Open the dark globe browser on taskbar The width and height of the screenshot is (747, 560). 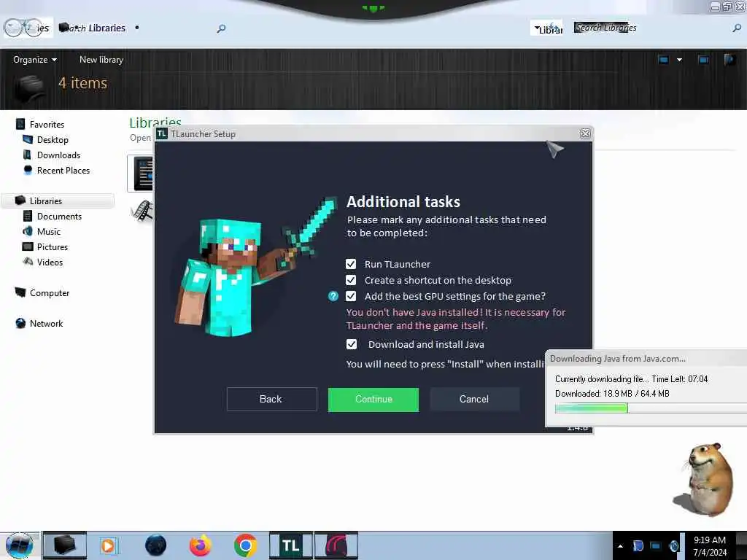(156, 545)
